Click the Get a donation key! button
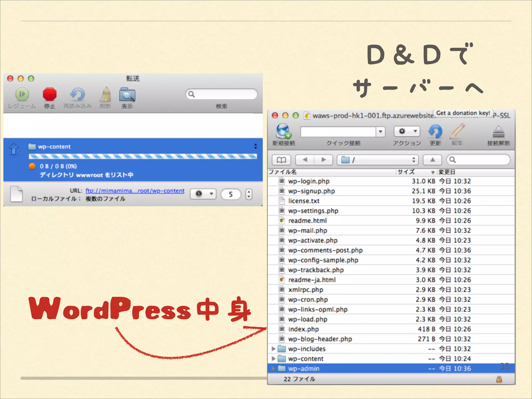 (463, 113)
